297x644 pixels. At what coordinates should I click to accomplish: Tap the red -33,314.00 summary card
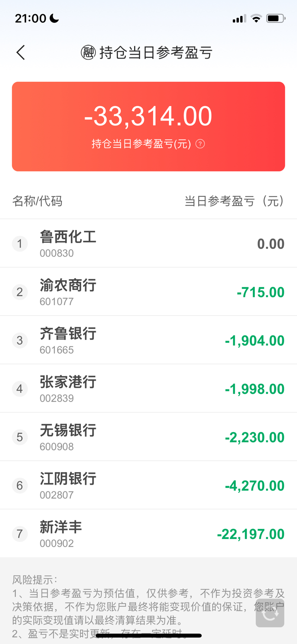click(x=148, y=126)
